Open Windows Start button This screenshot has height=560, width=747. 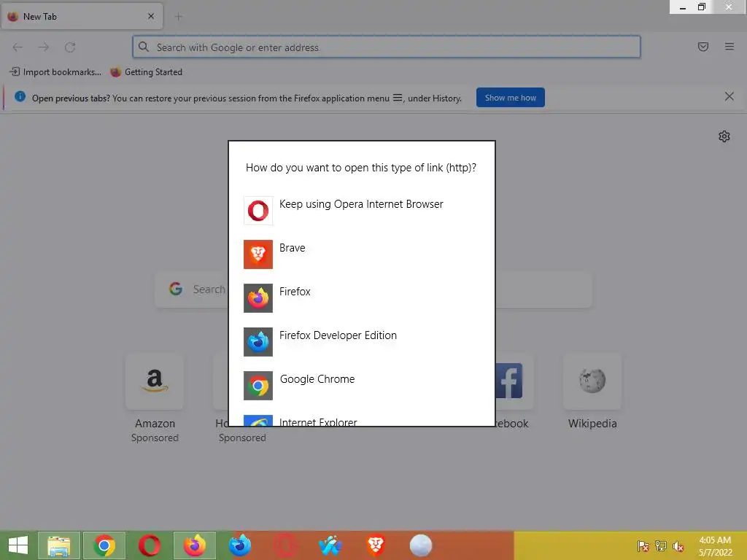coord(18,545)
